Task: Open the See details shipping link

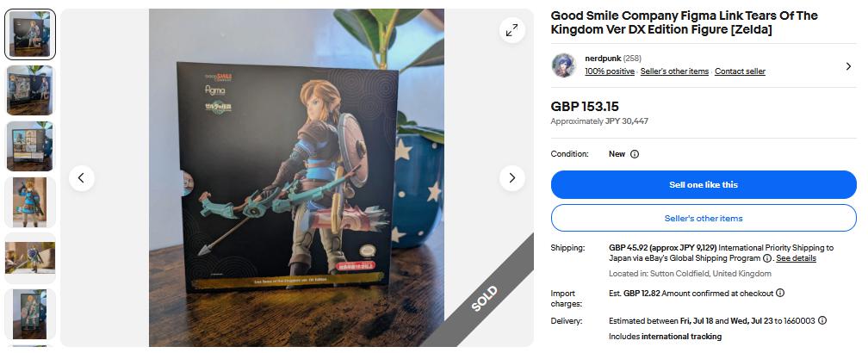Action: pos(796,258)
